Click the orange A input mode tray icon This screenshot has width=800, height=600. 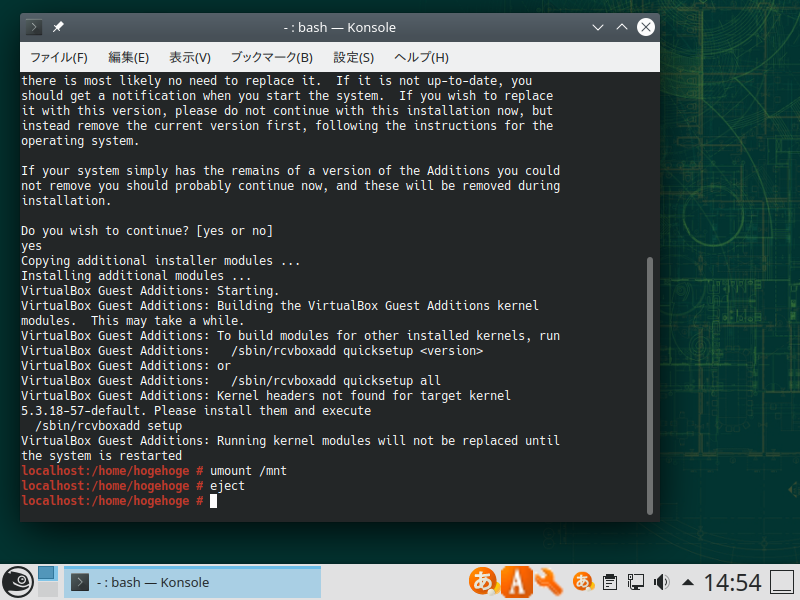coord(517,582)
